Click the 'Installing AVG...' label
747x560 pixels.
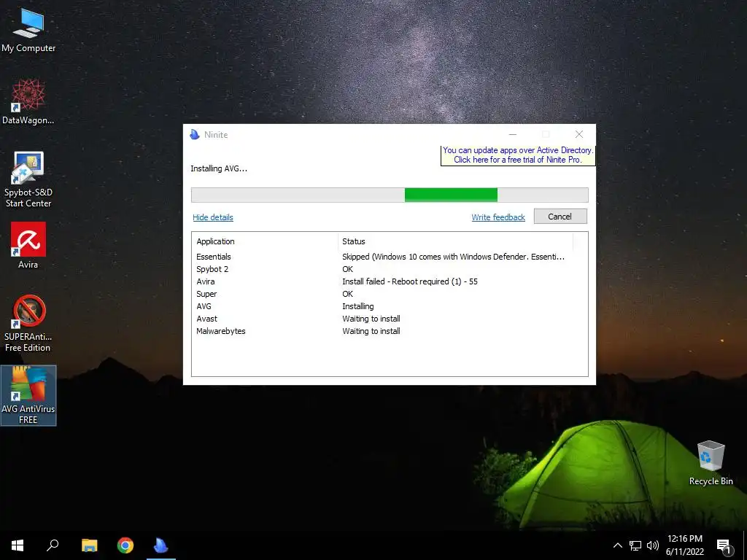(219, 168)
